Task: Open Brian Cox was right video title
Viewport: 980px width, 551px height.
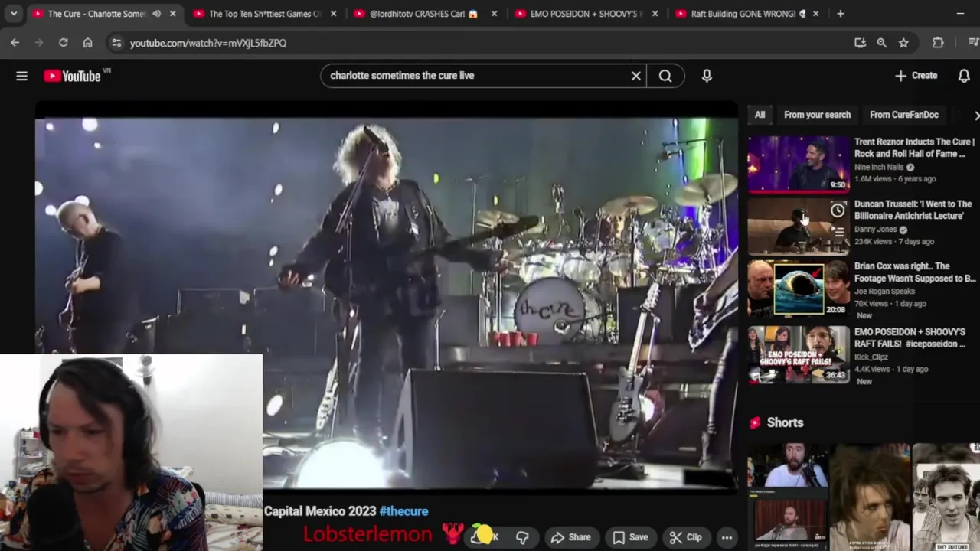Action: click(x=915, y=272)
